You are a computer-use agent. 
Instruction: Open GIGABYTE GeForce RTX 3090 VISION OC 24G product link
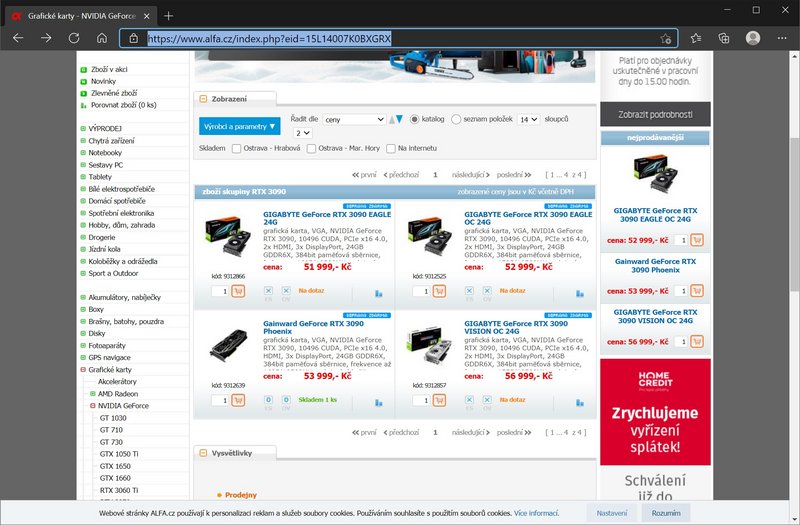point(516,328)
